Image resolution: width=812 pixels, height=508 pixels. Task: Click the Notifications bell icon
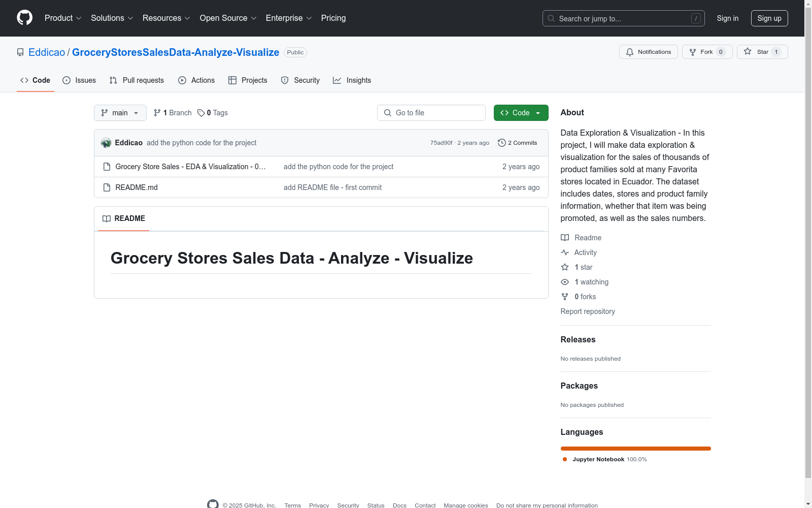tap(630, 52)
